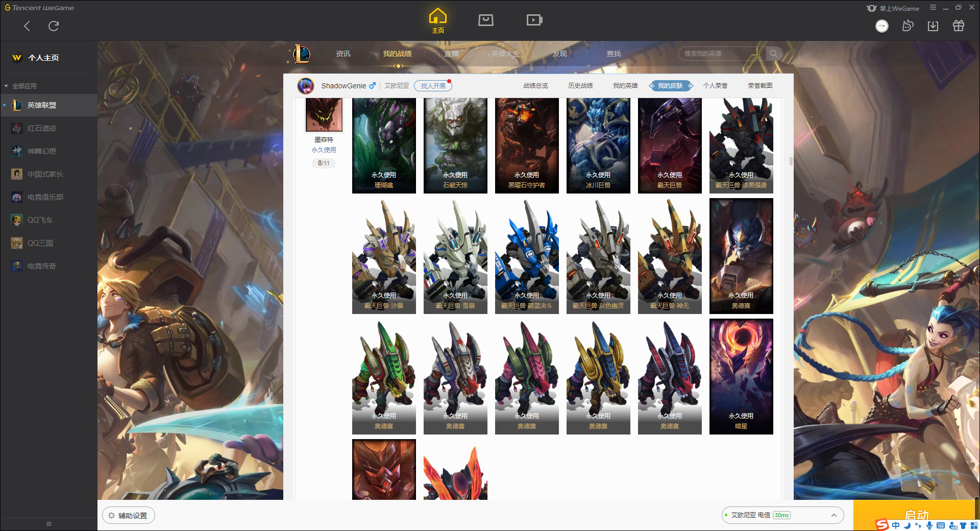Switch to 荣誉截图 sub-tab
Viewport: 980px width, 531px height.
click(x=760, y=86)
